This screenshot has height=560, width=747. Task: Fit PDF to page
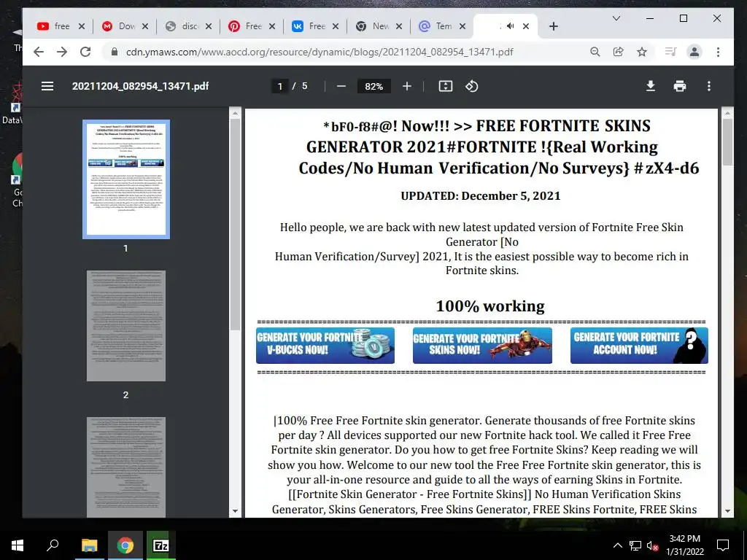[x=446, y=86]
